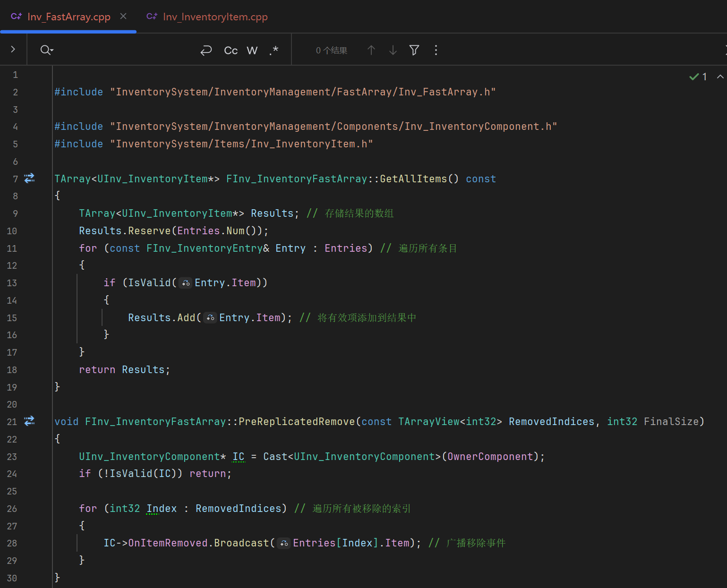Expand inspections widget with the up chevron

point(720,77)
